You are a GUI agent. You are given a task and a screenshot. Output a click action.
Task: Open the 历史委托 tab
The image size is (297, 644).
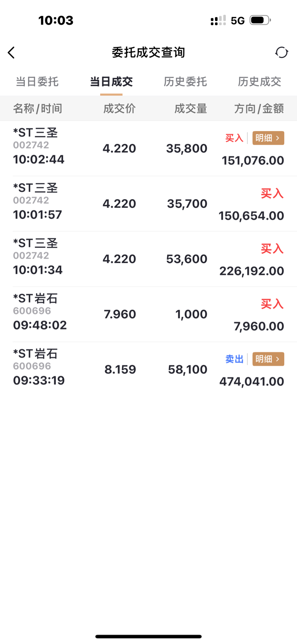185,82
